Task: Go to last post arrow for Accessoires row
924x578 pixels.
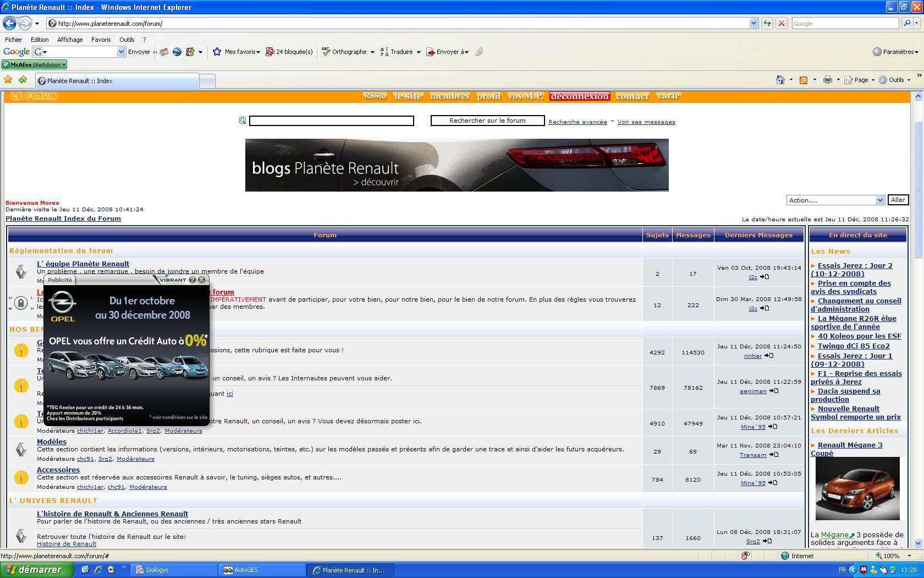Action: coord(773,483)
